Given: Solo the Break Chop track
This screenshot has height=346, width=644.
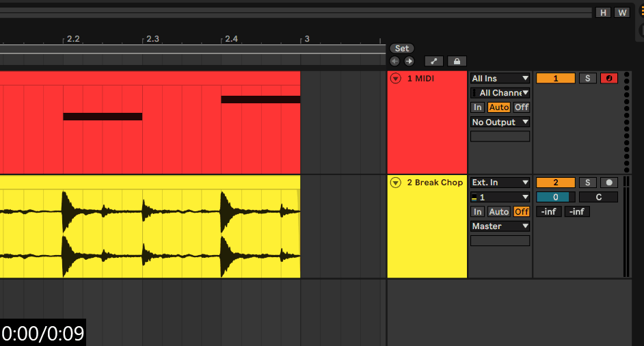Looking at the screenshot, I should pos(588,183).
